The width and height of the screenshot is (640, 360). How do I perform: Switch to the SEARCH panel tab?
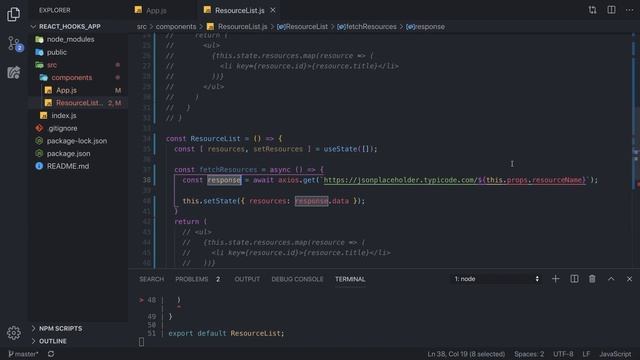click(151, 279)
